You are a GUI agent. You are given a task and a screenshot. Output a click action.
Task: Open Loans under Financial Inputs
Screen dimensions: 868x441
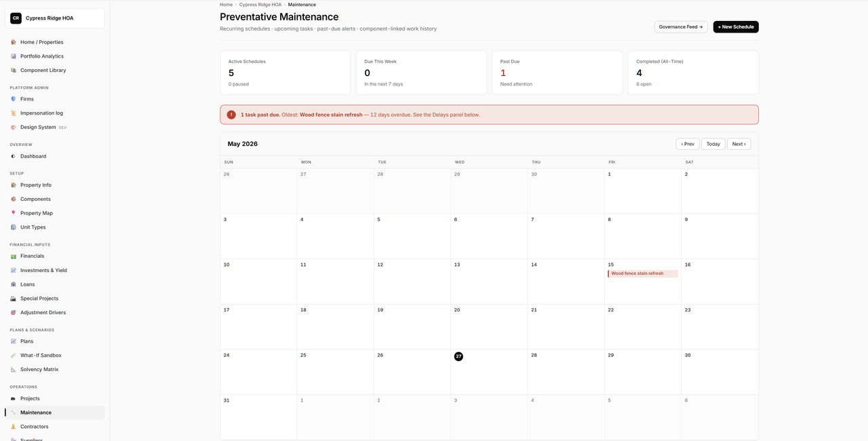pyautogui.click(x=55, y=284)
